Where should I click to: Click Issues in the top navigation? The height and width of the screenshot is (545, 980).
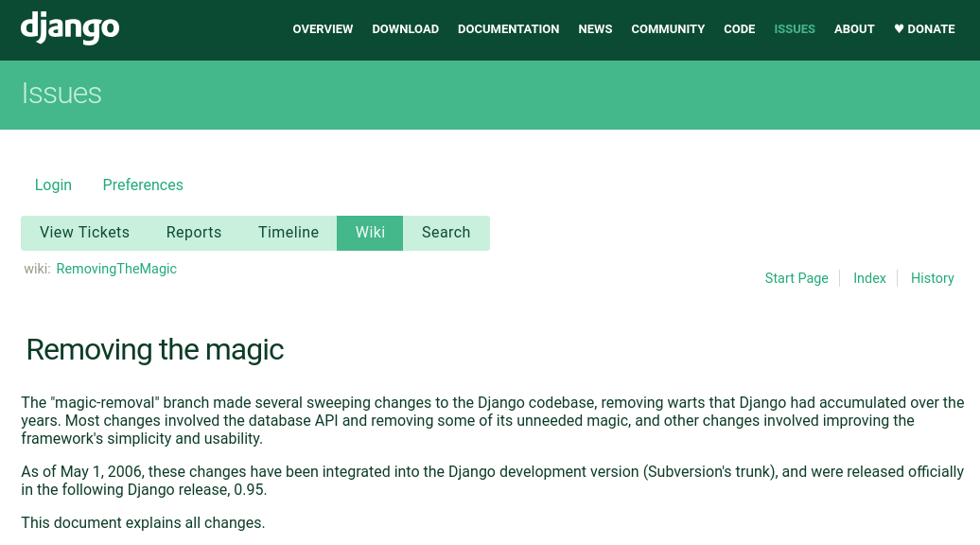(794, 29)
